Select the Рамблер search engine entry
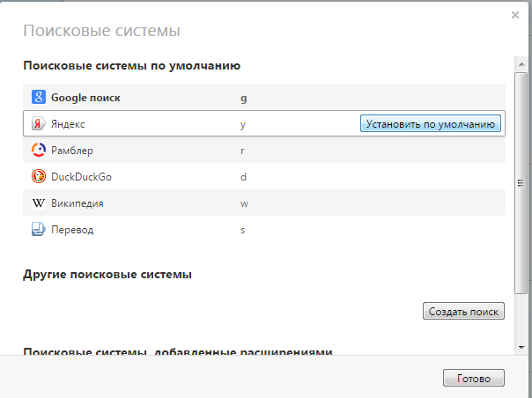Viewport: 532px width, 398px height. pyautogui.click(x=72, y=151)
